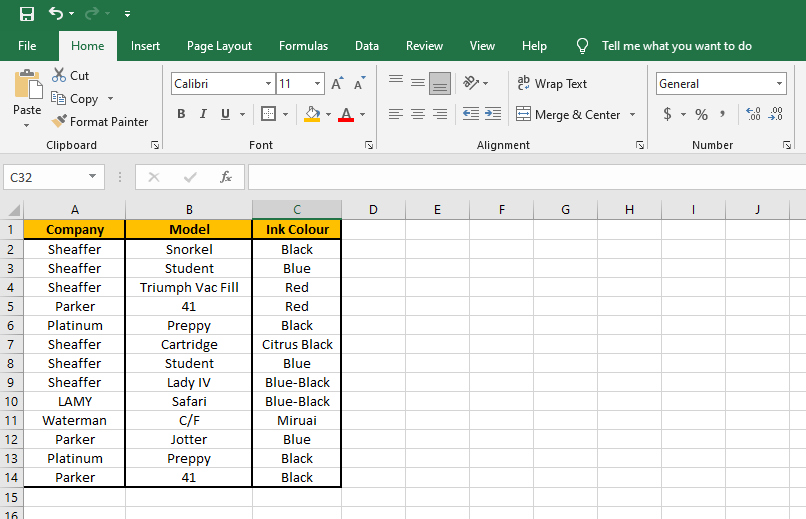806x519 pixels.
Task: Click the Increase Decimal icon
Action: click(x=753, y=114)
